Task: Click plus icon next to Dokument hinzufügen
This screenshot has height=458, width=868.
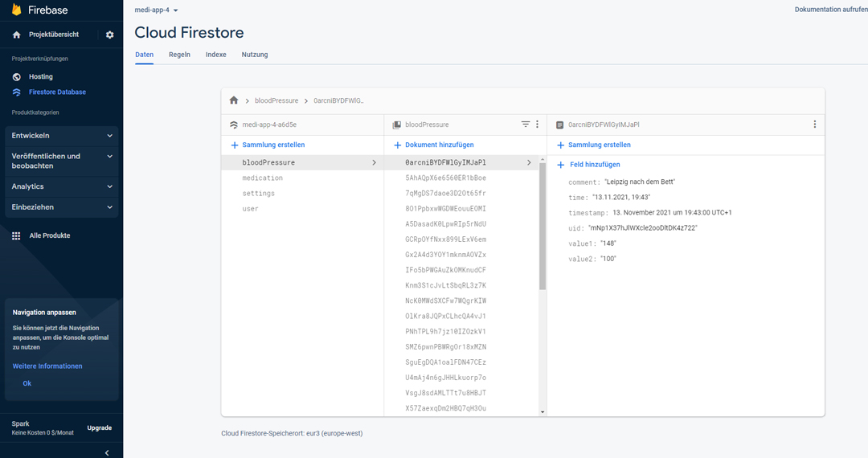Action: coord(398,145)
